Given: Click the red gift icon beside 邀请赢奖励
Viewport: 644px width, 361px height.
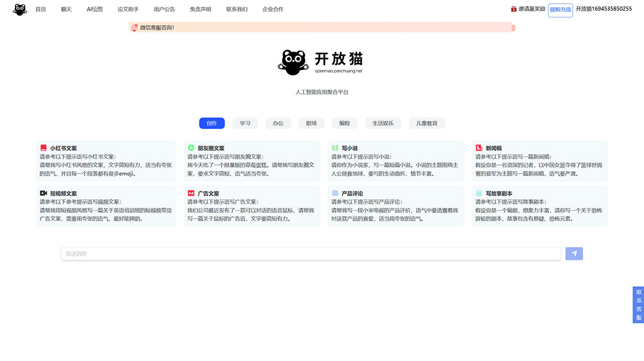Looking at the screenshot, I should (513, 9).
